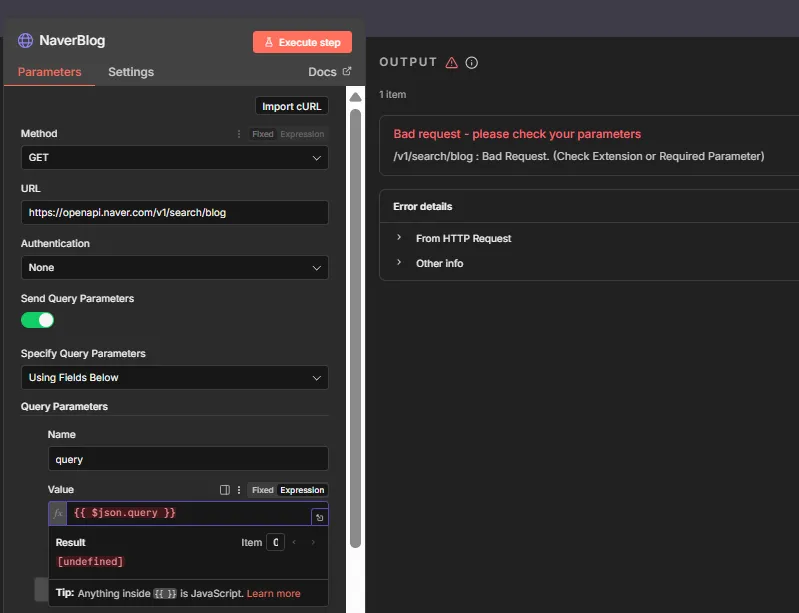Select Expression mode for Value field
Image resolution: width=799 pixels, height=613 pixels.
(302, 490)
